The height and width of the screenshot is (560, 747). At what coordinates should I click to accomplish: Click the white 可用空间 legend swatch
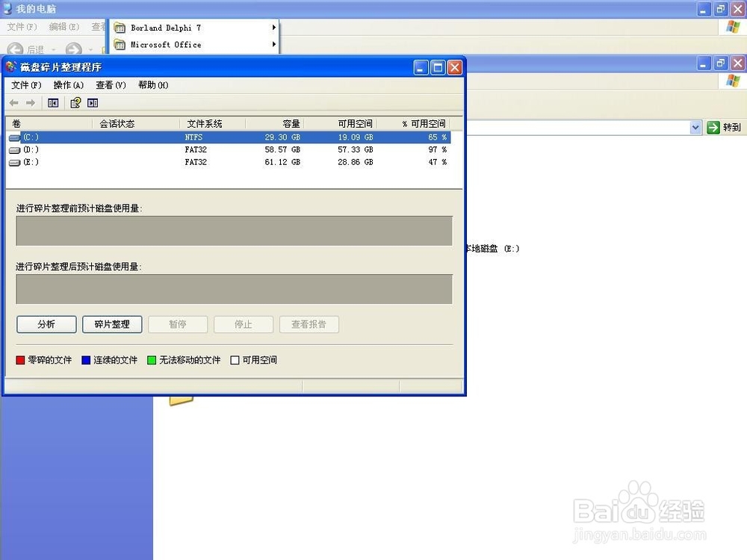tap(235, 360)
